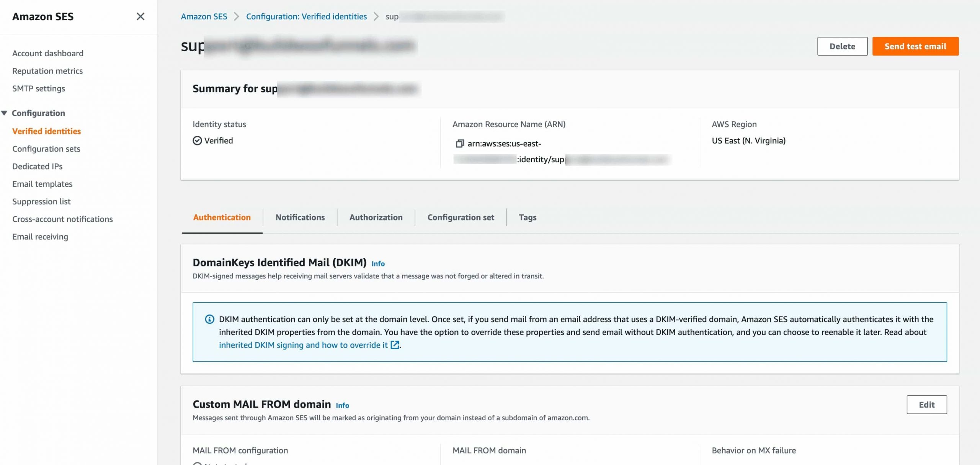
Task: Click the Amazon SES home breadcrumb icon
Action: 204,16
